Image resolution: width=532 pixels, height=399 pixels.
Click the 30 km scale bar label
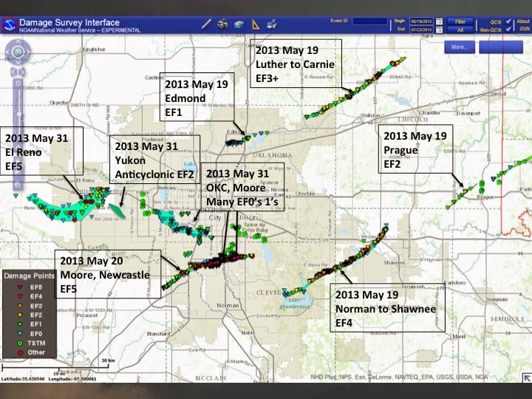[x=108, y=360]
